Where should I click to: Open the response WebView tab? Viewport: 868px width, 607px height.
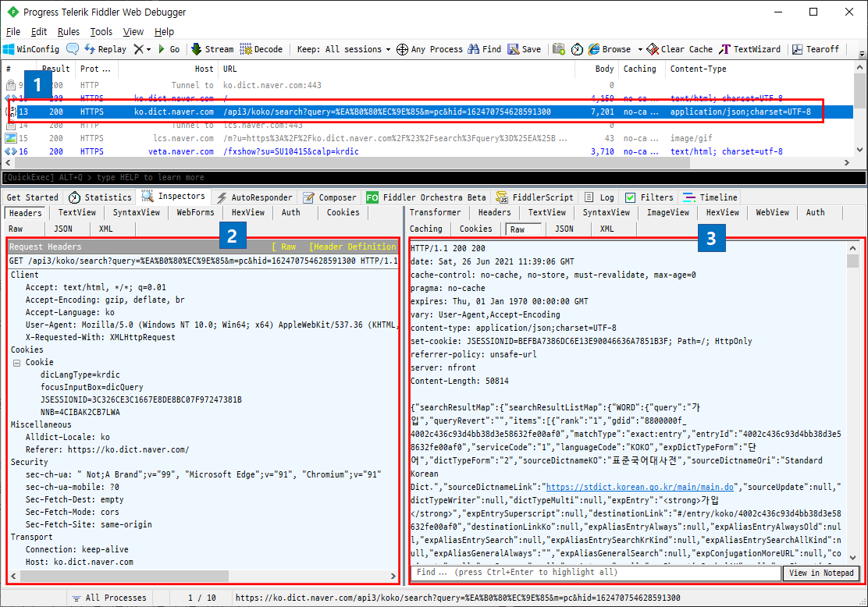click(772, 212)
